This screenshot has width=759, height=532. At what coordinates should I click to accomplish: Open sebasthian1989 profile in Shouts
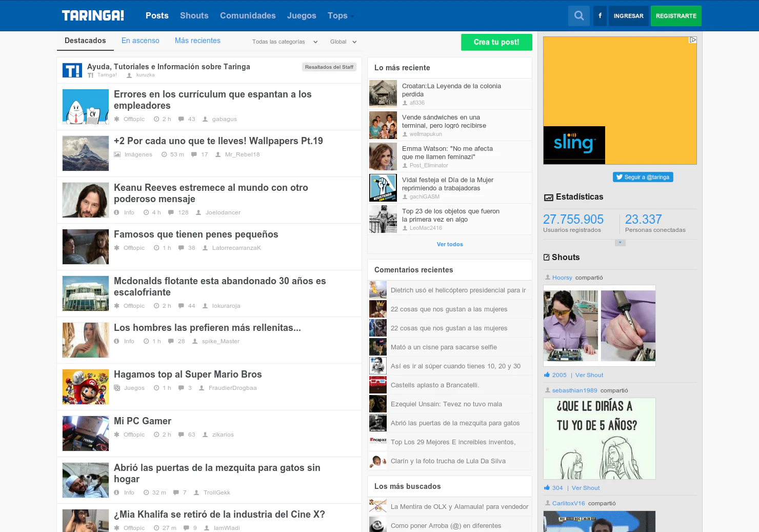click(x=575, y=390)
